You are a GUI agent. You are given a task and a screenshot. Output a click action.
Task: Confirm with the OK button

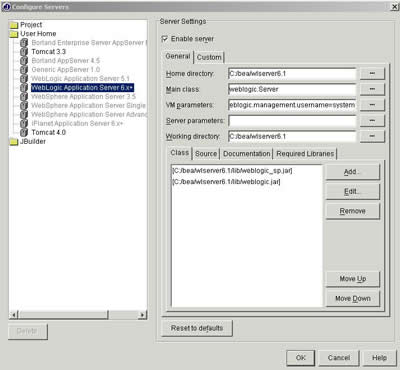300,358
